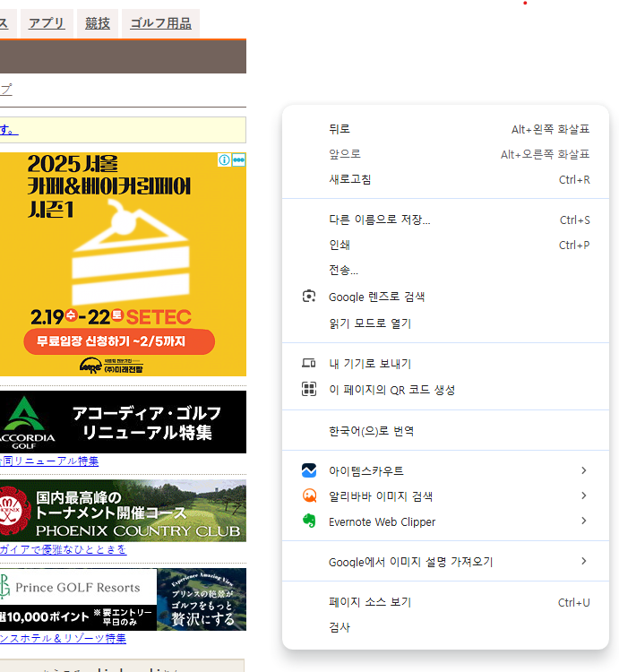The height and width of the screenshot is (672, 619).
Task: Select 전송... menu entry
Action: pos(445,270)
